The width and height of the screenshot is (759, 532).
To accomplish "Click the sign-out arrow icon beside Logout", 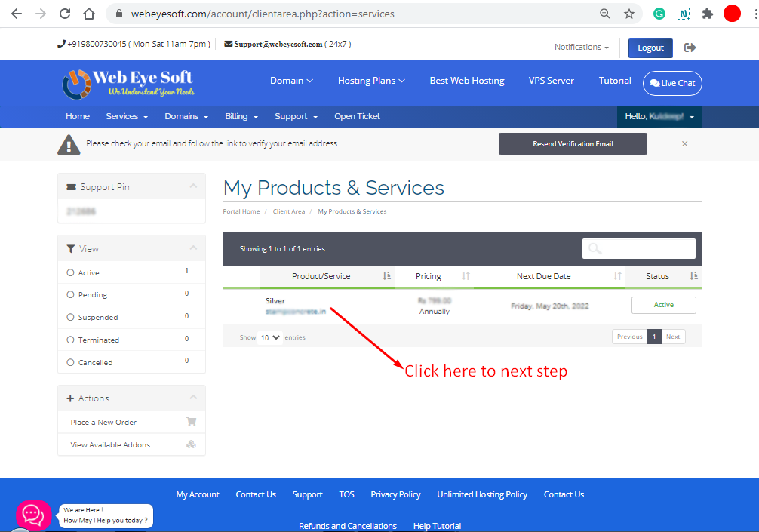I will tap(690, 48).
